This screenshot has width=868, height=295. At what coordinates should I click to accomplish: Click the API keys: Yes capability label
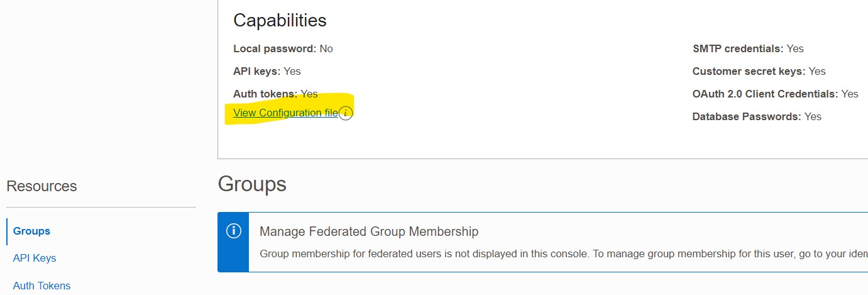[267, 71]
